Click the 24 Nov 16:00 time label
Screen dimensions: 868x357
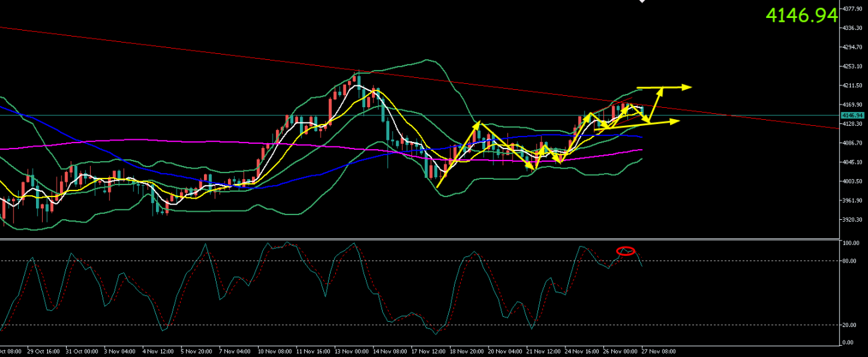click(x=581, y=351)
